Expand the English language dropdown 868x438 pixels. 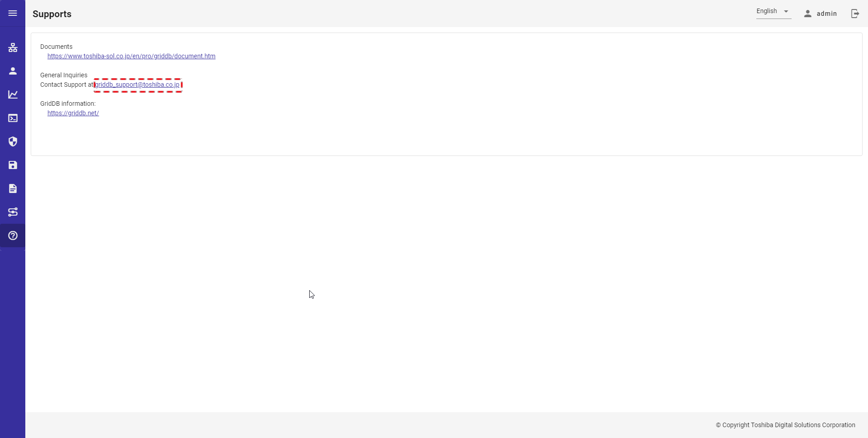coord(774,11)
